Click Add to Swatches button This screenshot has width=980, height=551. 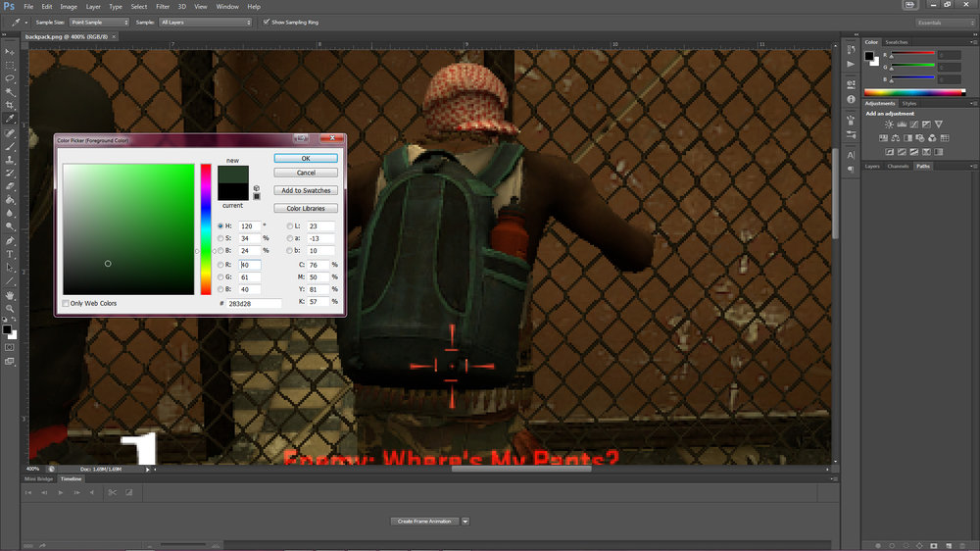tap(306, 191)
